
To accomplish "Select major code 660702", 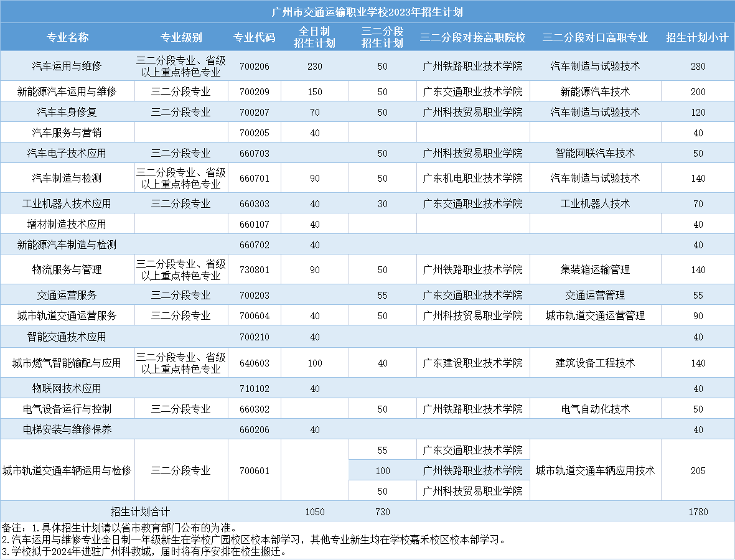I will click(255, 245).
